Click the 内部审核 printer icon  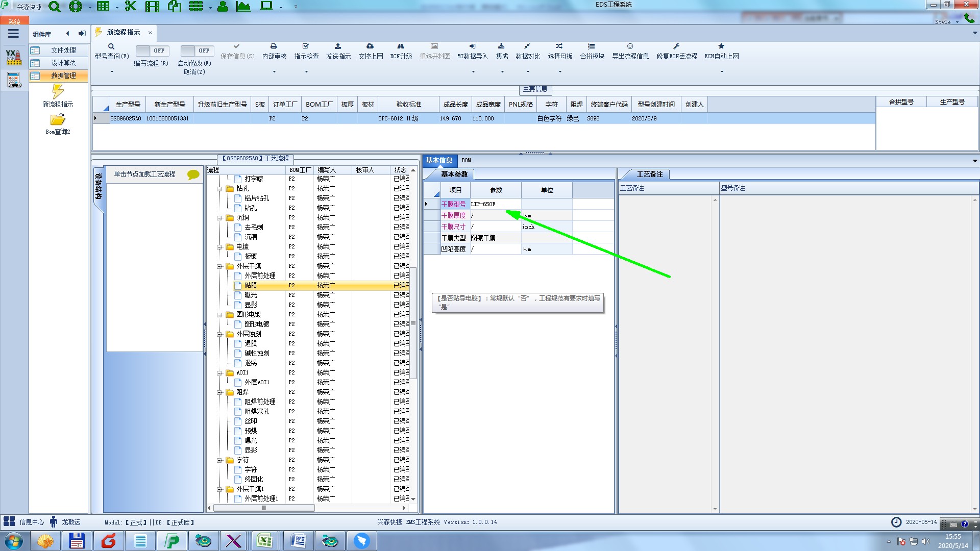coord(274,46)
